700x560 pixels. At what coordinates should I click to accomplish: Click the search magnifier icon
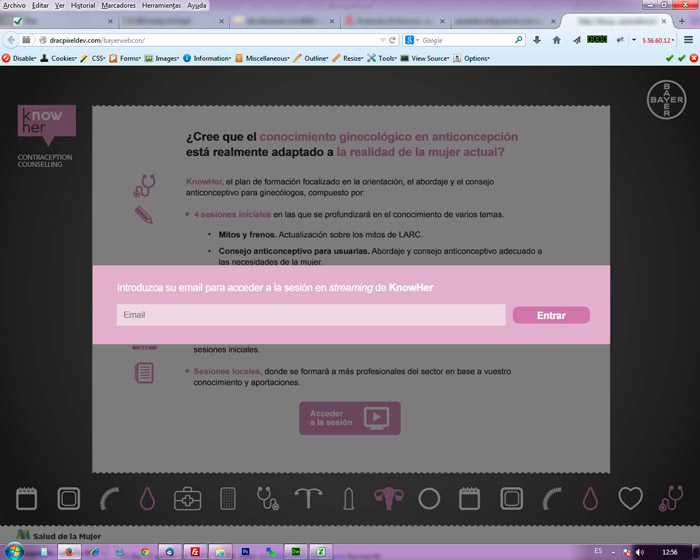pos(518,40)
